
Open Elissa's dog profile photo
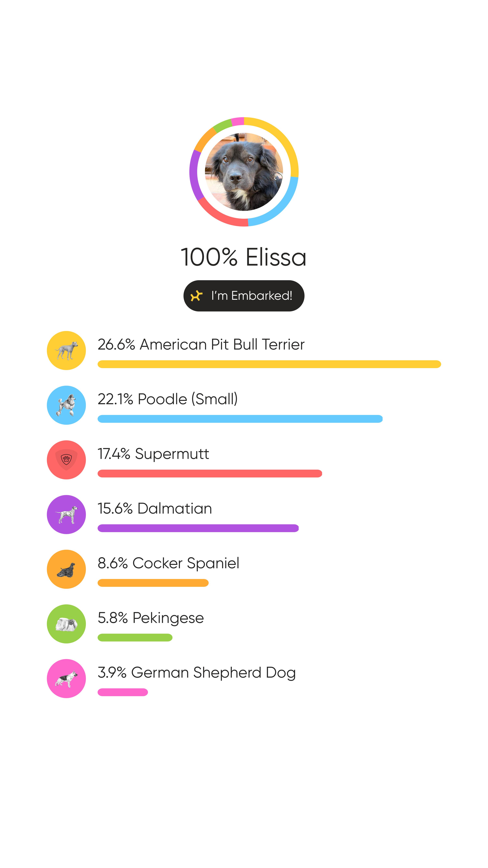coord(244,172)
